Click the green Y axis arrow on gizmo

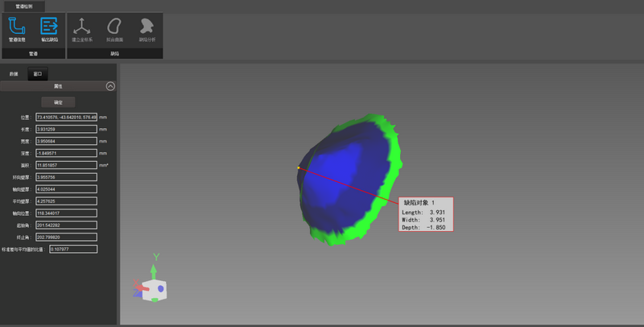pos(155,265)
